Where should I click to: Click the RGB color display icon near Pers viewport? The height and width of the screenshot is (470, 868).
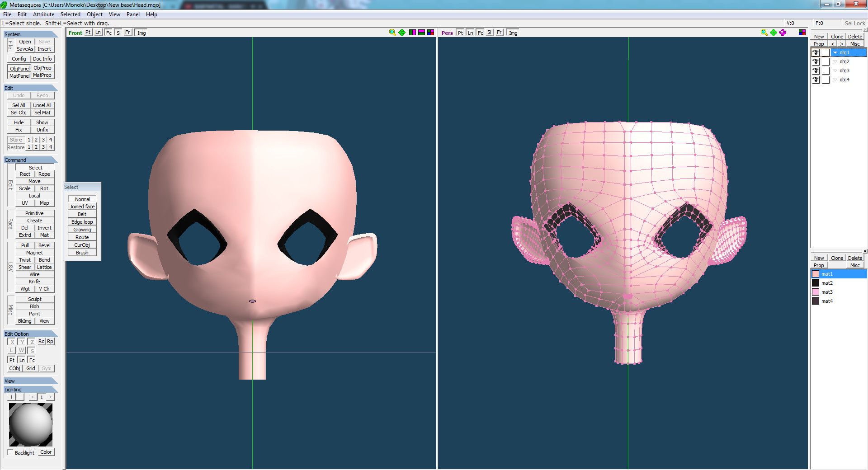click(x=803, y=32)
